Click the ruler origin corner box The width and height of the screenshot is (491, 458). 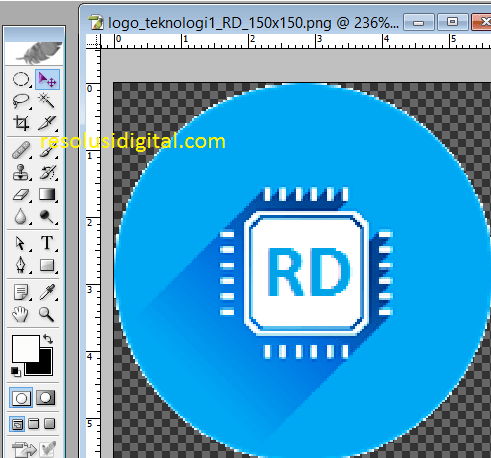click(93, 42)
